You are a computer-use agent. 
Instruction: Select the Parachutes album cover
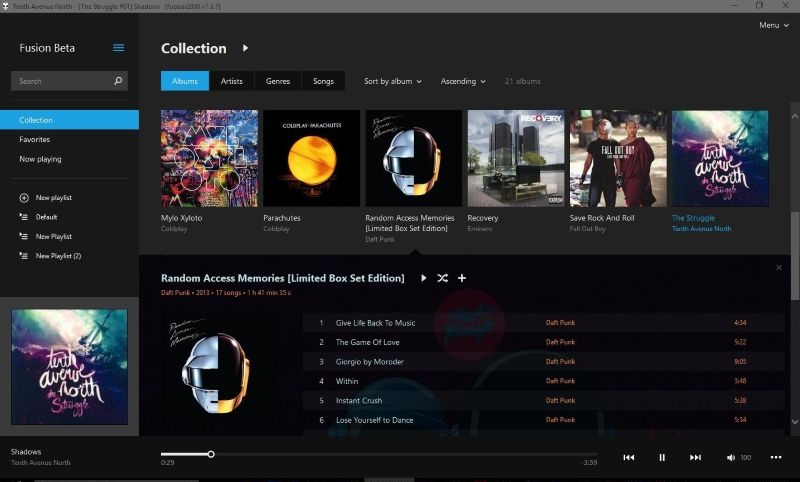pos(311,158)
